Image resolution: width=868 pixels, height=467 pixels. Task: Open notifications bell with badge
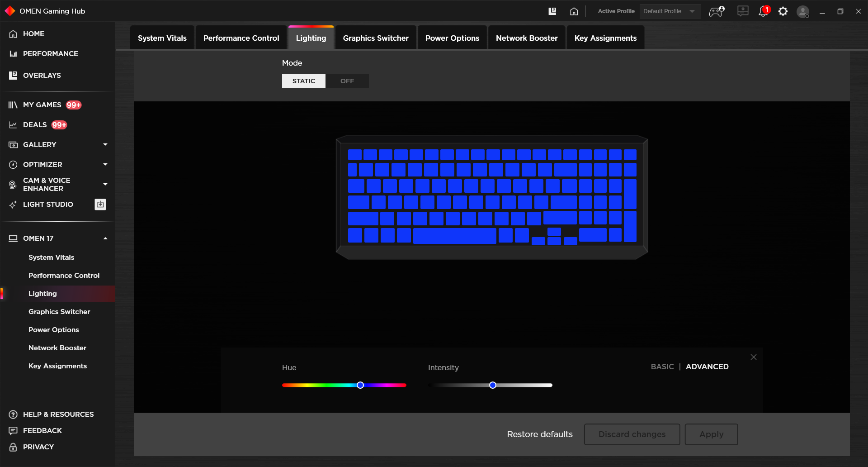pyautogui.click(x=764, y=11)
